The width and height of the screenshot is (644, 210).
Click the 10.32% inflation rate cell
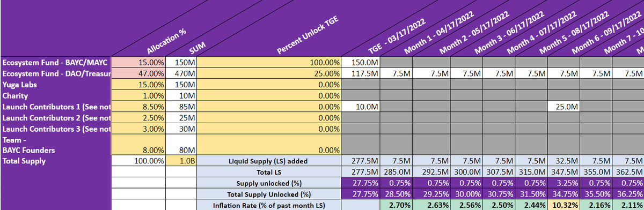point(564,205)
